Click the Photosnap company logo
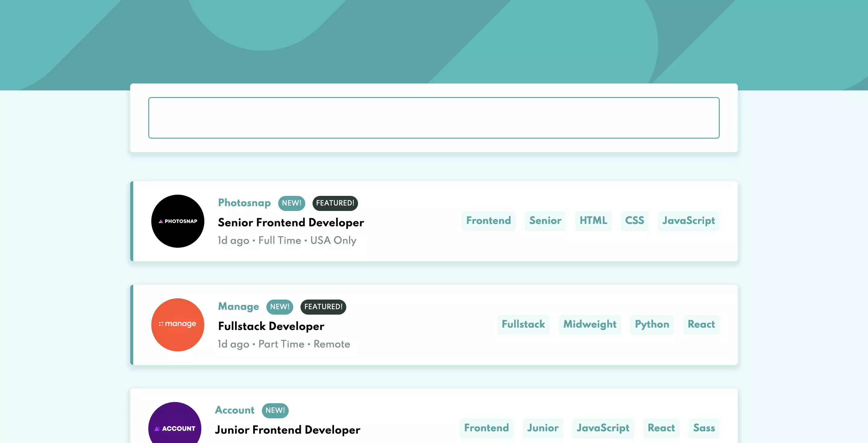 point(178,221)
